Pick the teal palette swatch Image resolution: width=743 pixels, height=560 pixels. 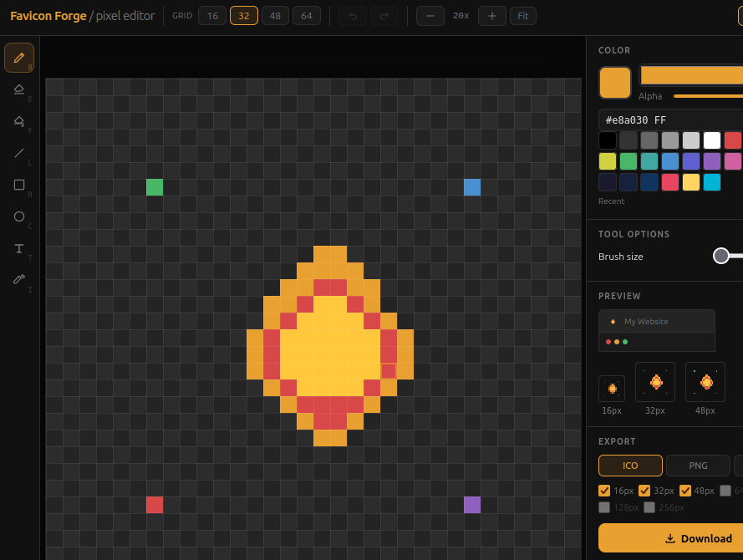click(649, 161)
